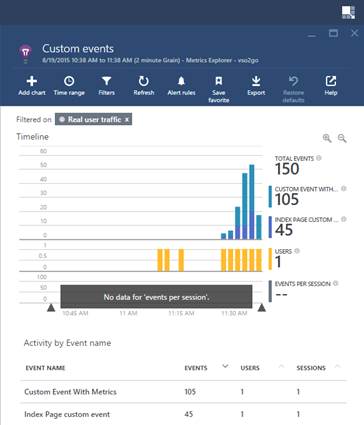
Task: Click info icon next to Index Page Custom
Action: tap(344, 219)
